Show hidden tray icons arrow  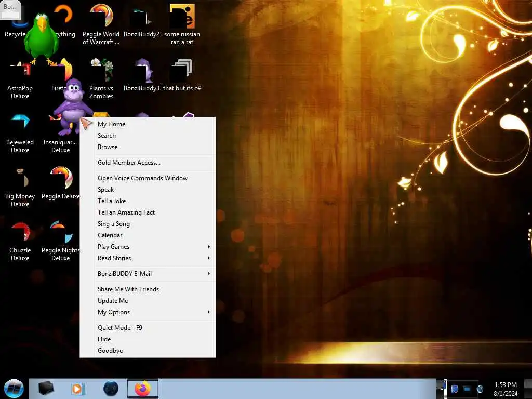pos(442,389)
